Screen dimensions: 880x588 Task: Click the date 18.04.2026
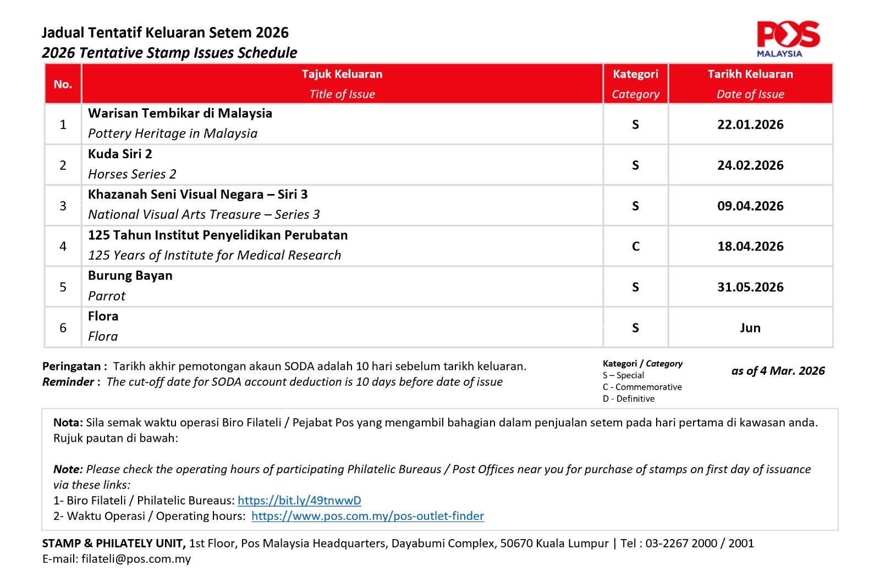(x=750, y=247)
